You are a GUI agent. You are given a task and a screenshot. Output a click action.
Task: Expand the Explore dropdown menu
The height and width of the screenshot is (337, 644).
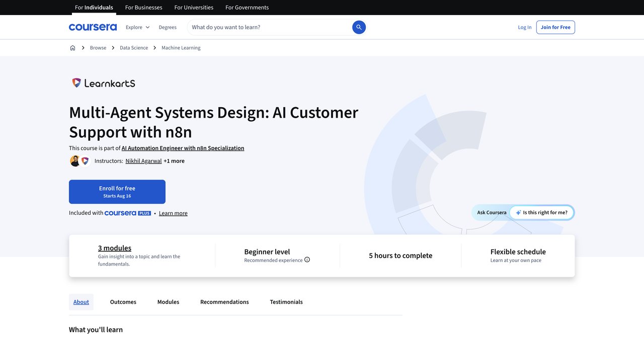pos(137,27)
